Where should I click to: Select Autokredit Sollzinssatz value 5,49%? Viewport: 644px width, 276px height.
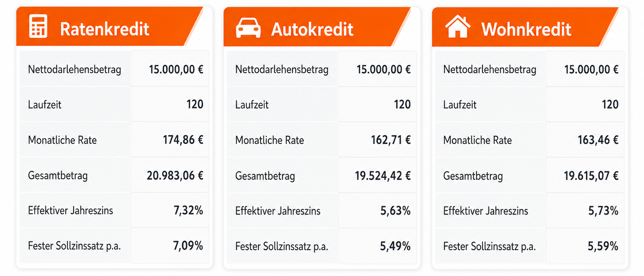395,246
